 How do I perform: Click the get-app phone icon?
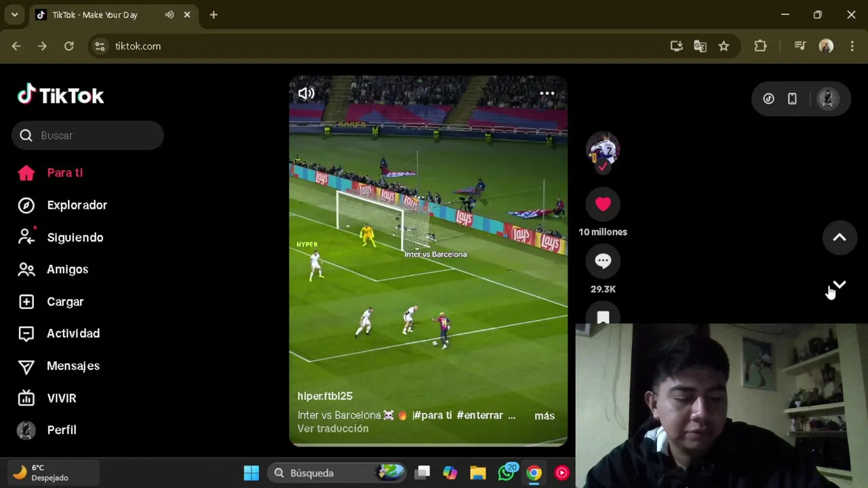792,99
